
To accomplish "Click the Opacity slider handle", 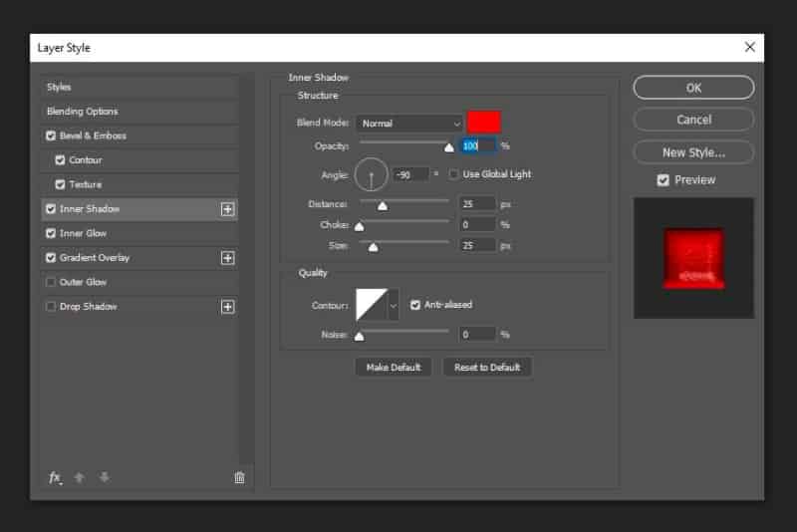I will click(449, 147).
